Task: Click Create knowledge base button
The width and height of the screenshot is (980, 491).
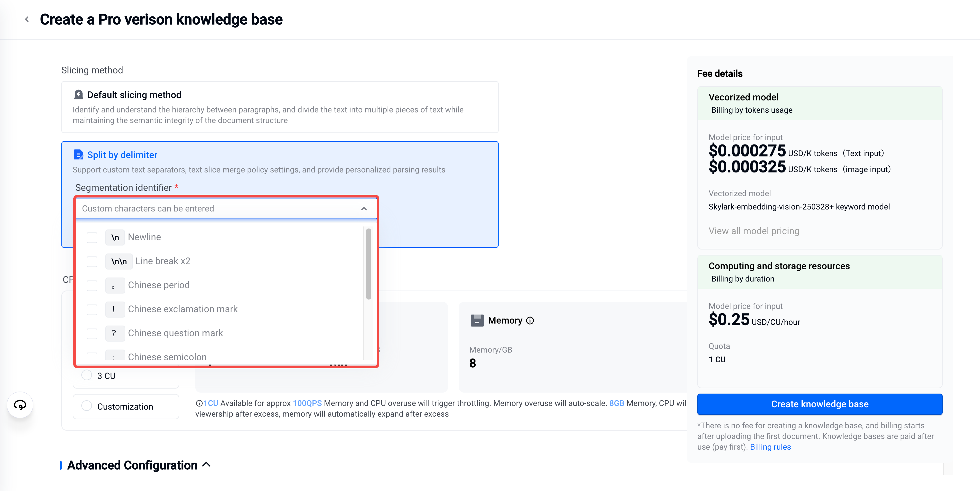Action: coord(819,404)
